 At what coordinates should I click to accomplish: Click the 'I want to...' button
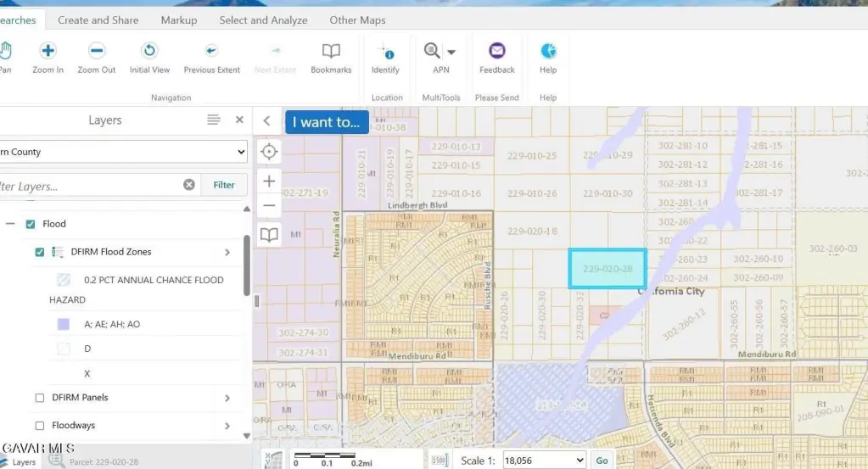327,122
